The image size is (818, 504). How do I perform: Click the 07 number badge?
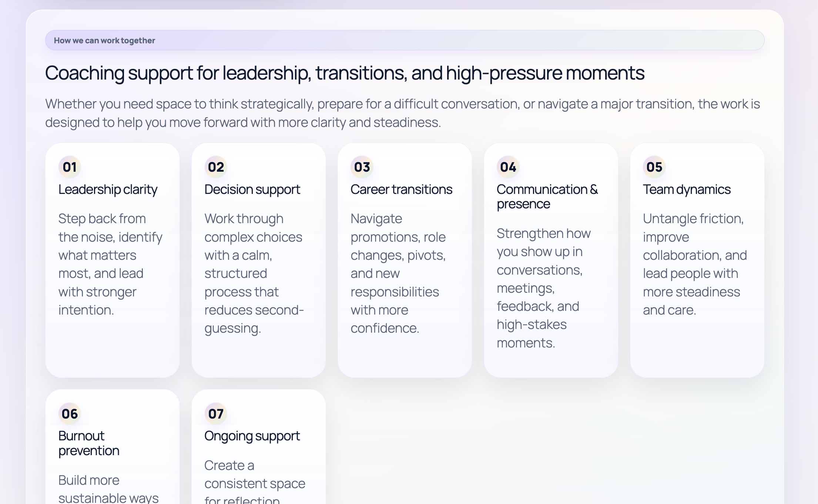pyautogui.click(x=216, y=414)
